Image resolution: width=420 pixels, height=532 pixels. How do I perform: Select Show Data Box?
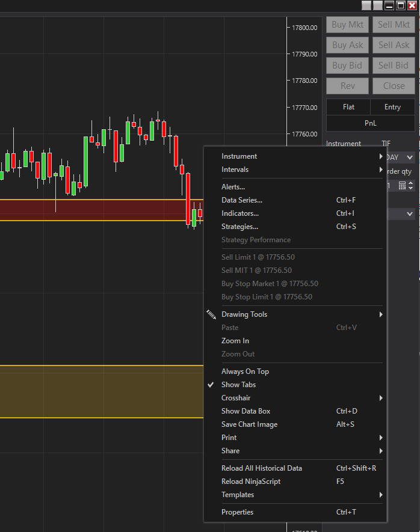(x=295, y=411)
